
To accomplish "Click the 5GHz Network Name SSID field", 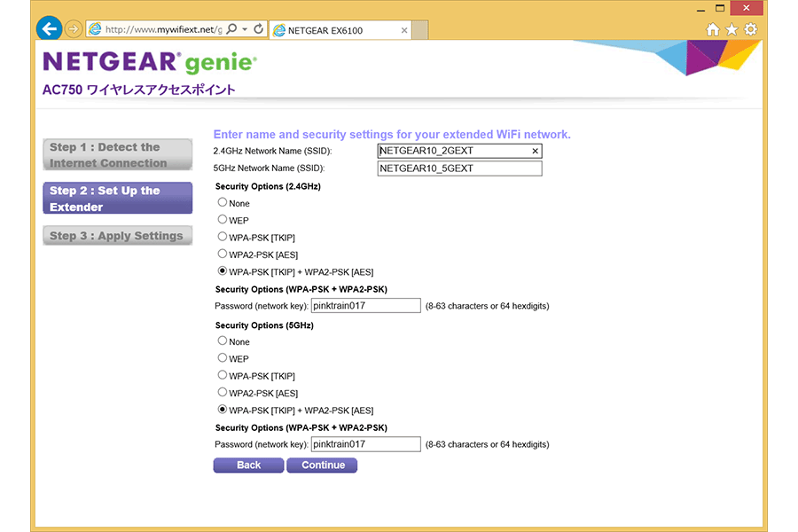I will tap(459, 168).
